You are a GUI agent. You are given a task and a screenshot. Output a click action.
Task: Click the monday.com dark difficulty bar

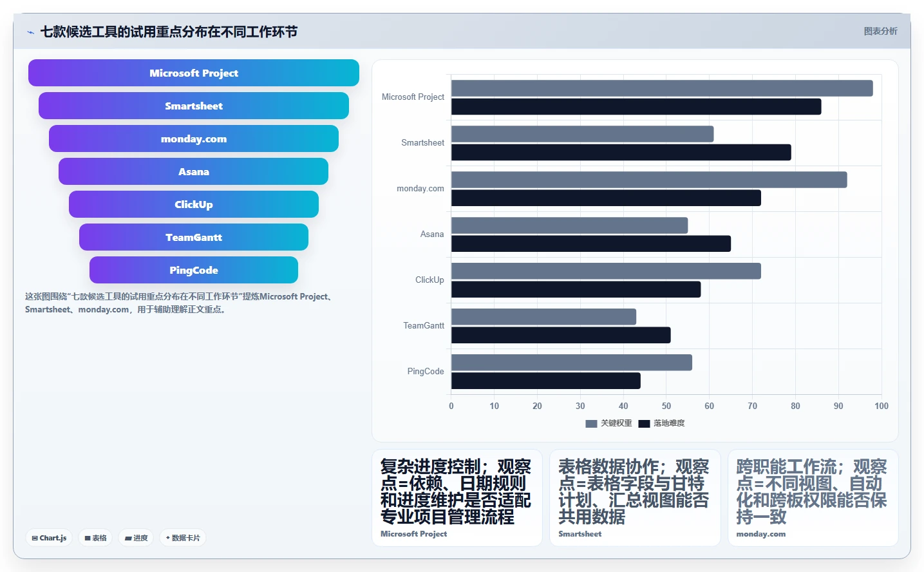point(606,198)
